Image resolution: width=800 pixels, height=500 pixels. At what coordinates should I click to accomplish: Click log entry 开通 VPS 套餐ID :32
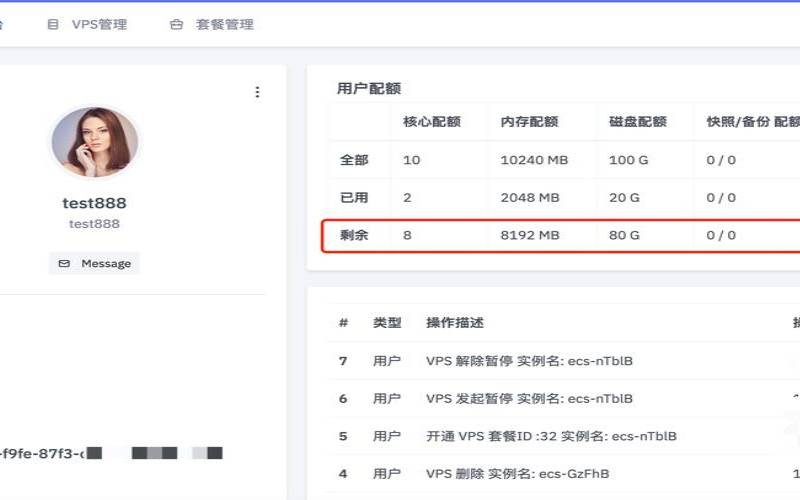pyautogui.click(x=551, y=436)
